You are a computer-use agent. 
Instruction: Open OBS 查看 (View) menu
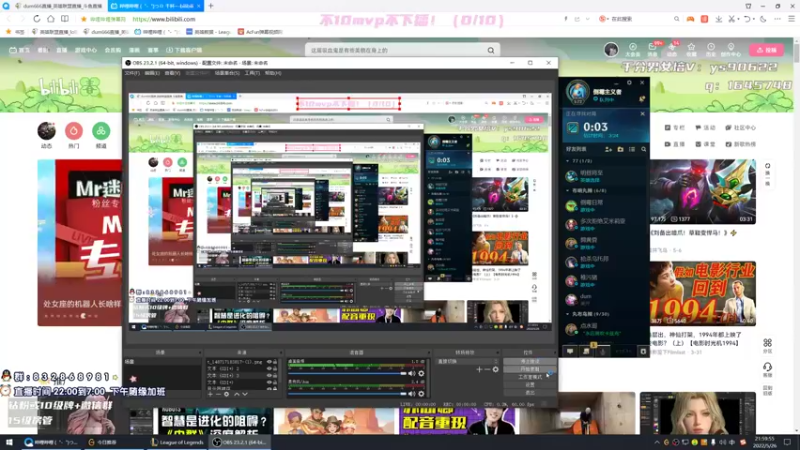tap(172, 73)
